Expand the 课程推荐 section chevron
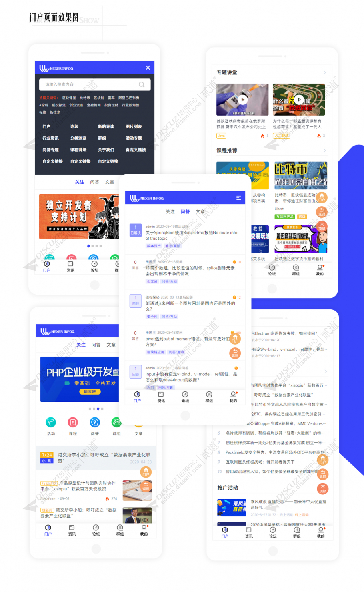The height and width of the screenshot is (592, 364). pos(325,151)
